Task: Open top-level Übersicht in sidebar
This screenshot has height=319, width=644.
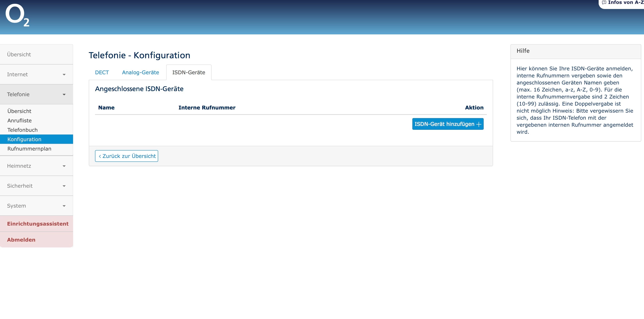Action: 19,55
